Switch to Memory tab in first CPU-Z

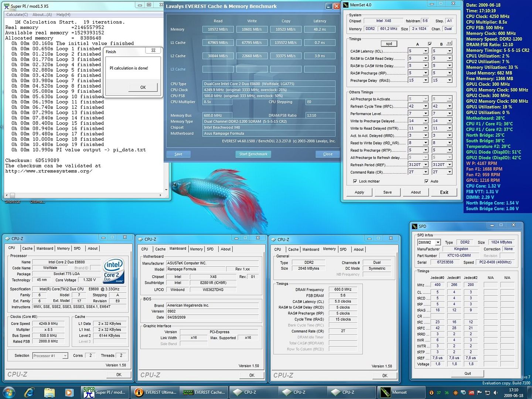(63, 249)
